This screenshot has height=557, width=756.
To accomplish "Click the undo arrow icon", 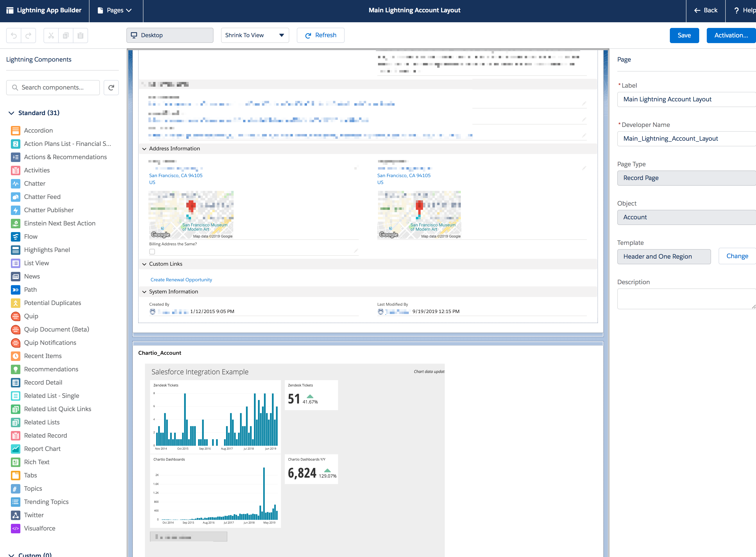I will coord(14,35).
